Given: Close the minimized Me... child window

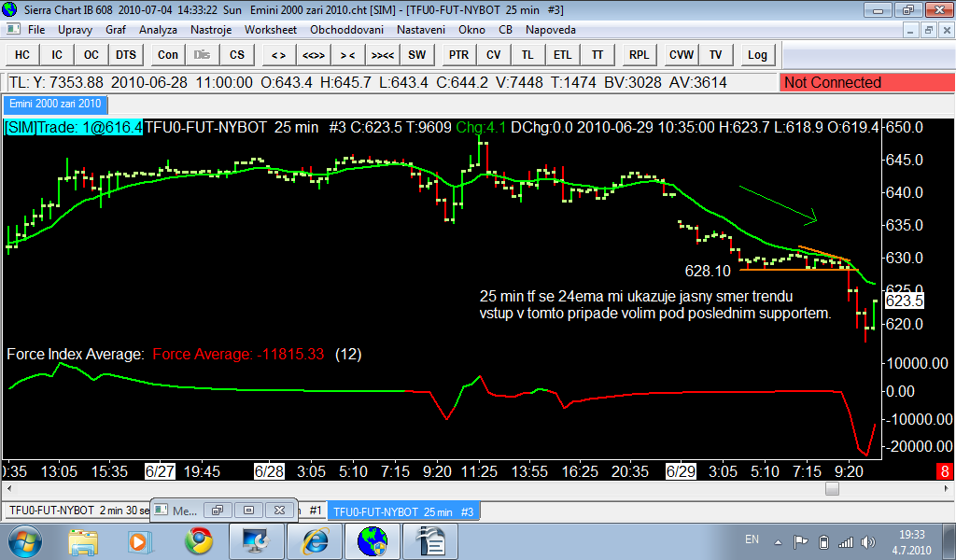Looking at the screenshot, I should point(279,510).
